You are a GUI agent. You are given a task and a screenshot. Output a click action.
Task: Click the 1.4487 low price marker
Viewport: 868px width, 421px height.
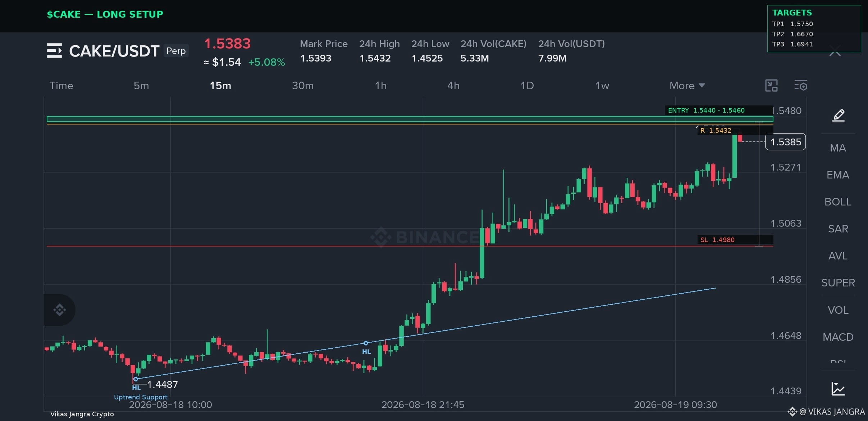(163, 385)
